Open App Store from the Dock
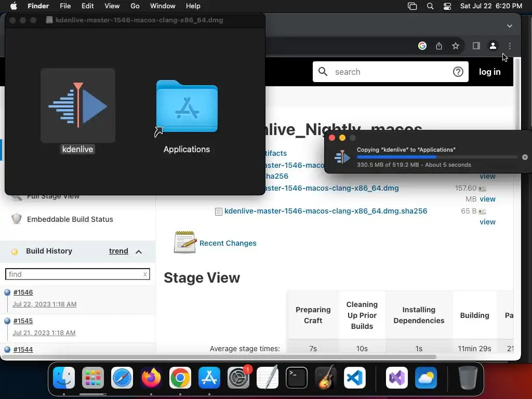Image resolution: width=532 pixels, height=399 pixels. tap(209, 378)
